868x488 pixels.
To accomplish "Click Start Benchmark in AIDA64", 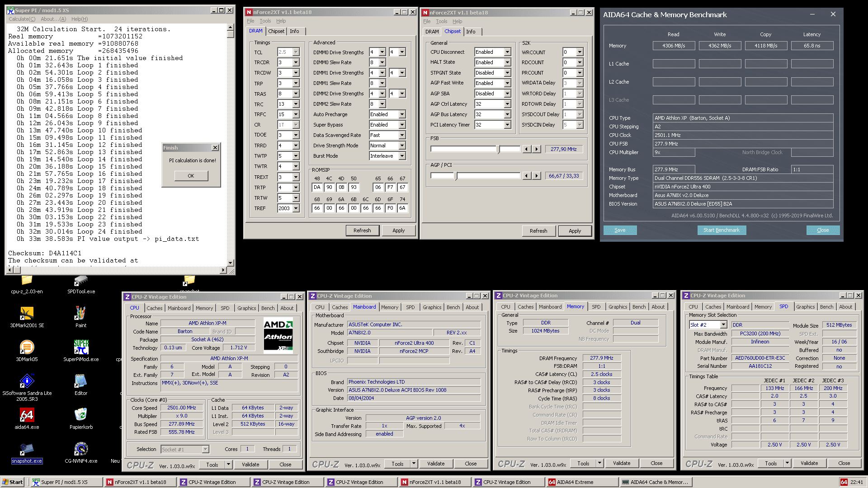I will (x=721, y=230).
